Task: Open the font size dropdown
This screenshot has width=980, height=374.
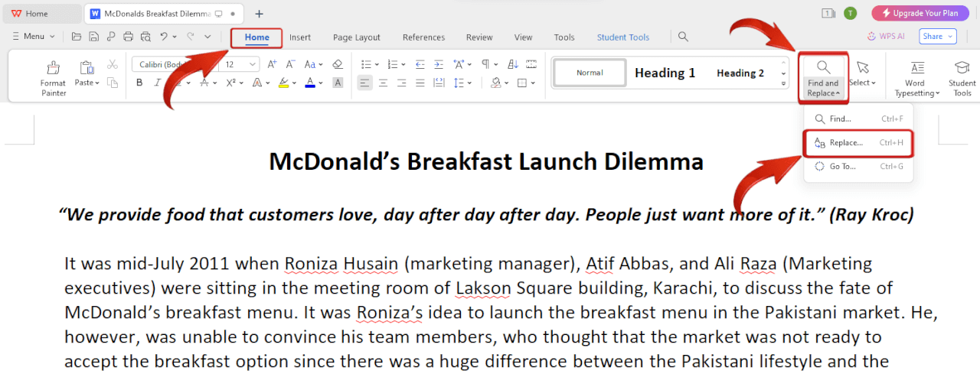Action: 253,65
